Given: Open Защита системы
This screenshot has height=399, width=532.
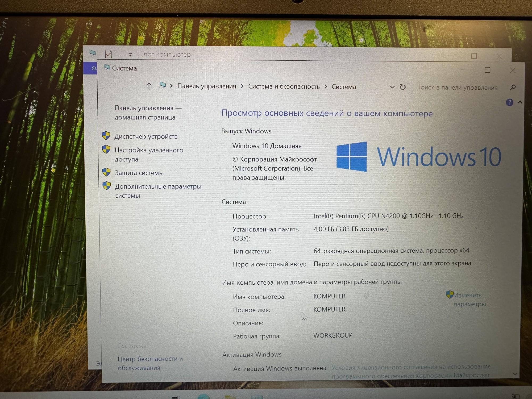Looking at the screenshot, I should [x=139, y=173].
